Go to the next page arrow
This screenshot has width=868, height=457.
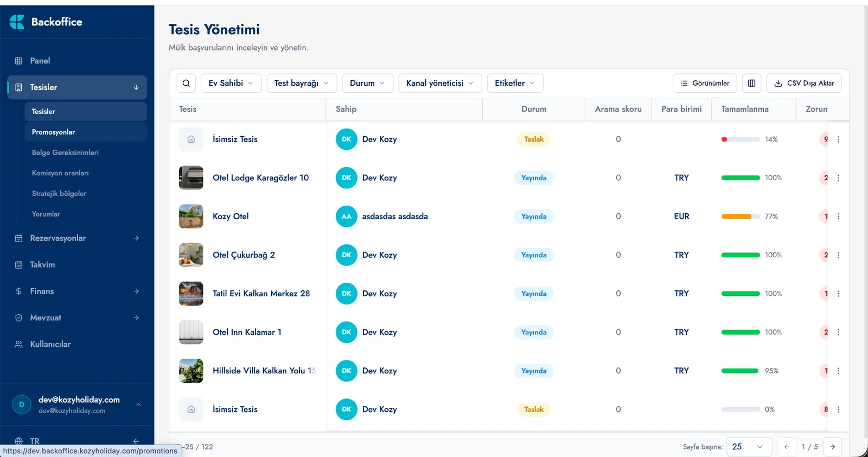click(x=832, y=447)
